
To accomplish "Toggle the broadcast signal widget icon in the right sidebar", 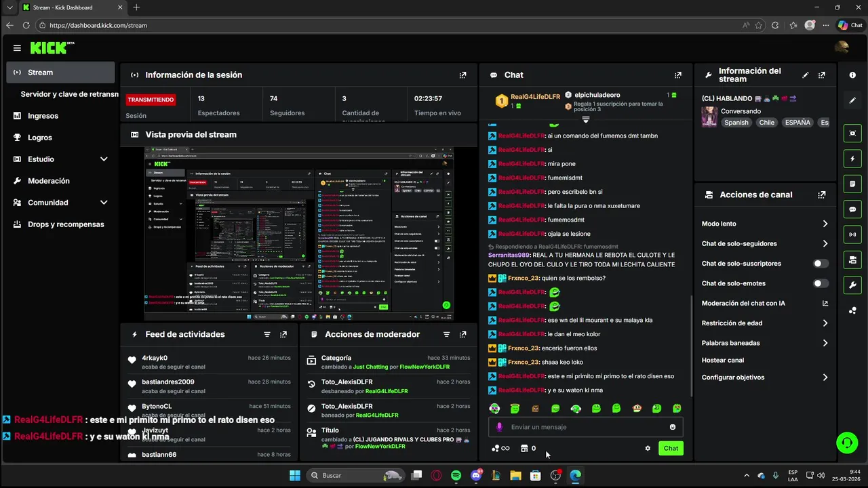I will pyautogui.click(x=852, y=235).
